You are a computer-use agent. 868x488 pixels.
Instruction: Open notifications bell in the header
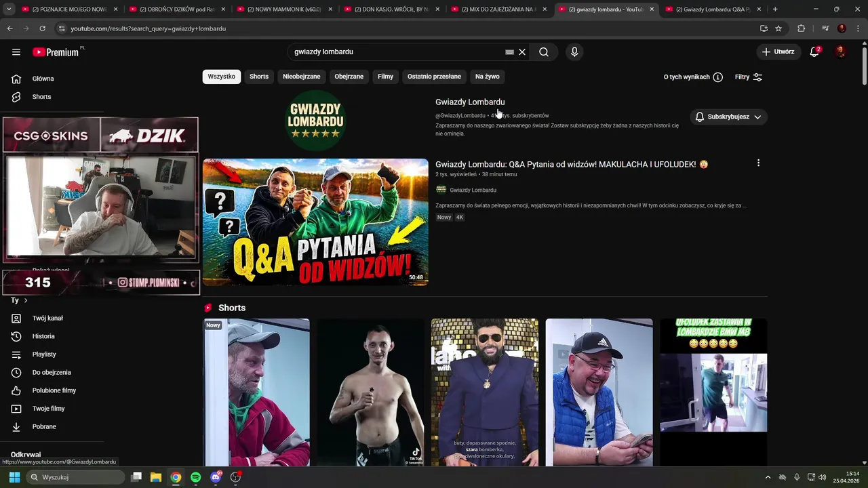pos(815,52)
